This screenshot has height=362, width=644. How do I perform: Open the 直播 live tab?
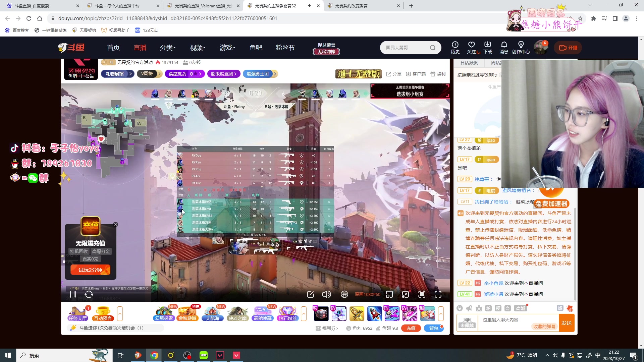[140, 48]
